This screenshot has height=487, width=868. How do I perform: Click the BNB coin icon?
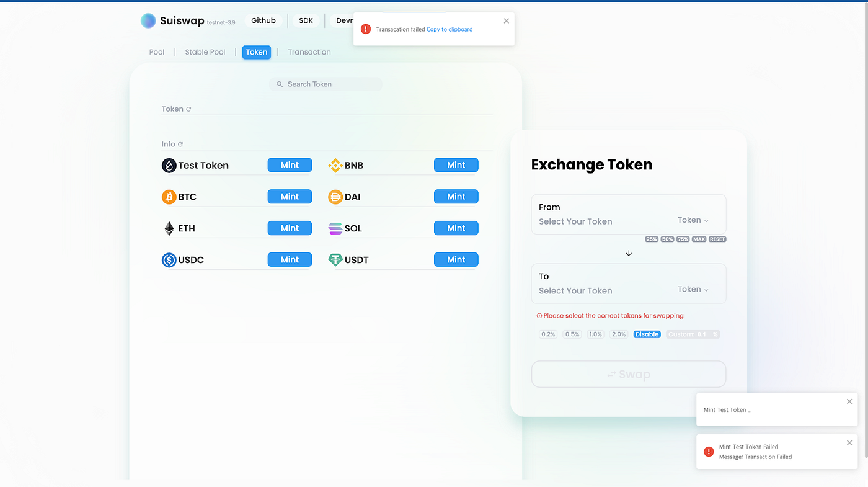pos(335,165)
